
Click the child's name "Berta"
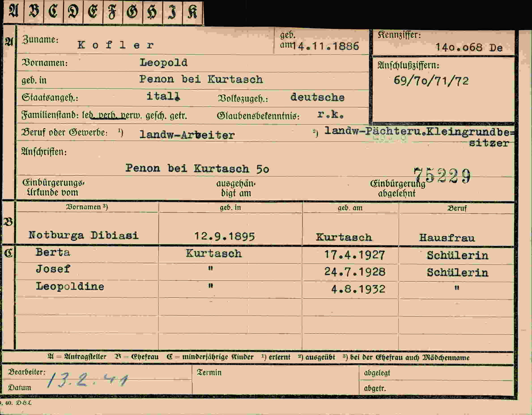click(x=53, y=252)
